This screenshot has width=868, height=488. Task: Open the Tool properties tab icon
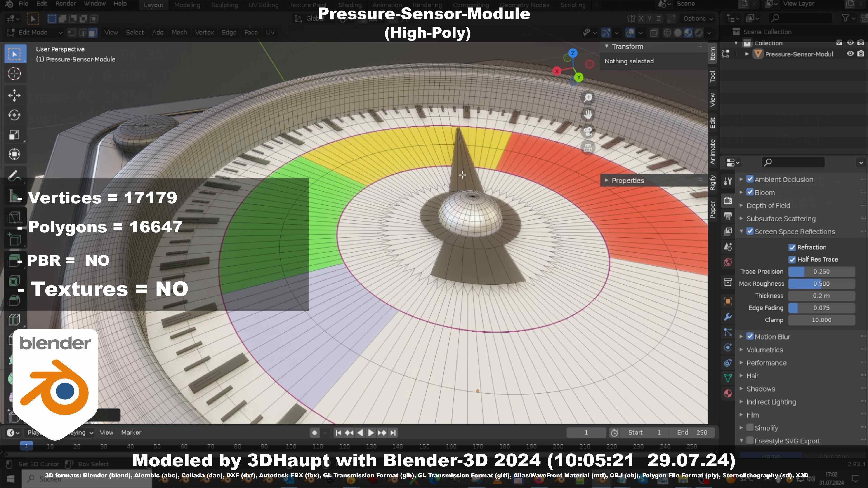point(728,181)
